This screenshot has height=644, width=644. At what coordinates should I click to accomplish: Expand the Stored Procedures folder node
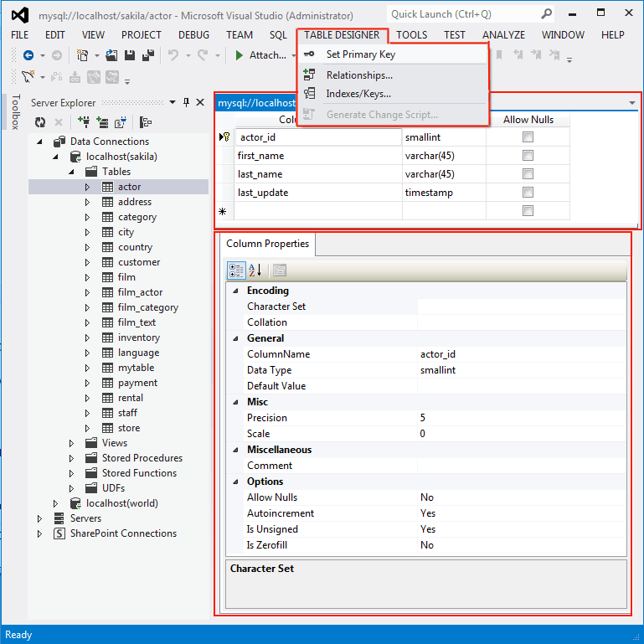(71, 458)
